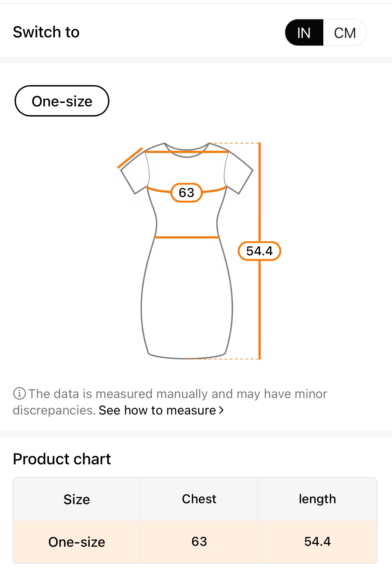The image size is (392, 578).
Task: Tap the 63 chest badge on diagram
Action: point(186,193)
